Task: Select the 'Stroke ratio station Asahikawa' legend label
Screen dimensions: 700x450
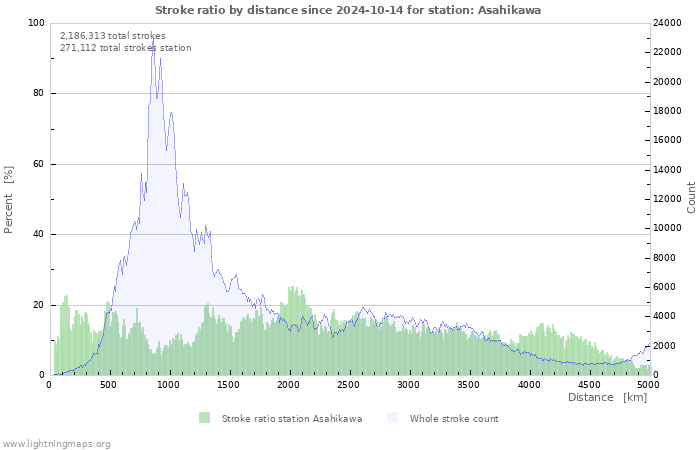Action: pyautogui.click(x=291, y=418)
